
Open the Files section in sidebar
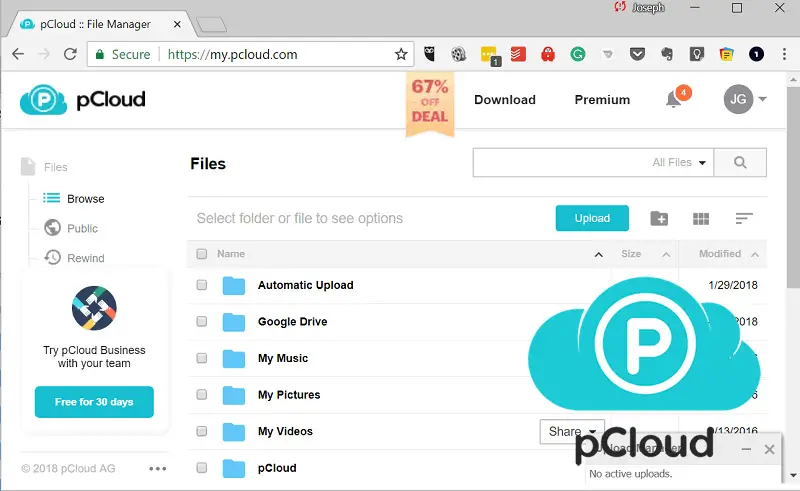pyautogui.click(x=44, y=167)
